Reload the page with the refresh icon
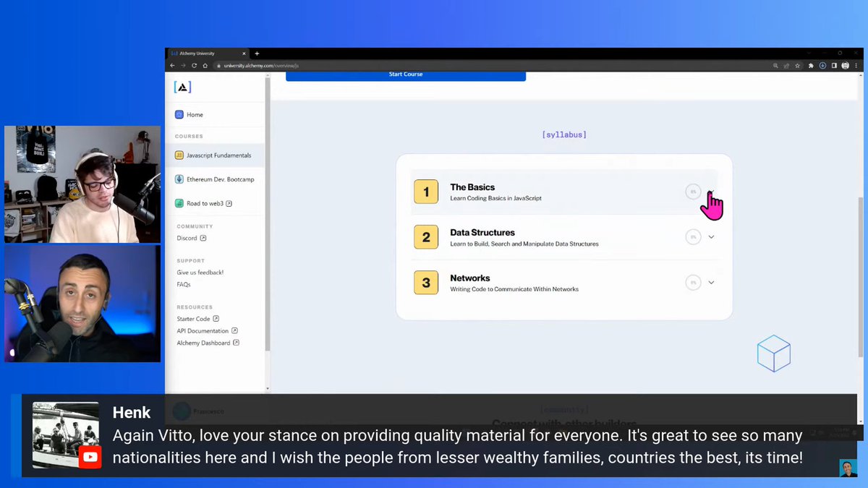The image size is (868, 488). pyautogui.click(x=194, y=65)
